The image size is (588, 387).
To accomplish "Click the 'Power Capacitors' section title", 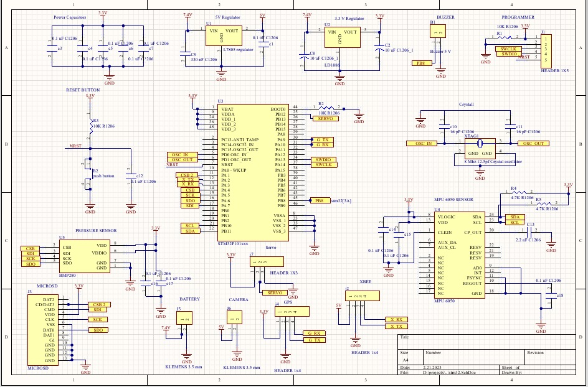I will click(x=70, y=17).
